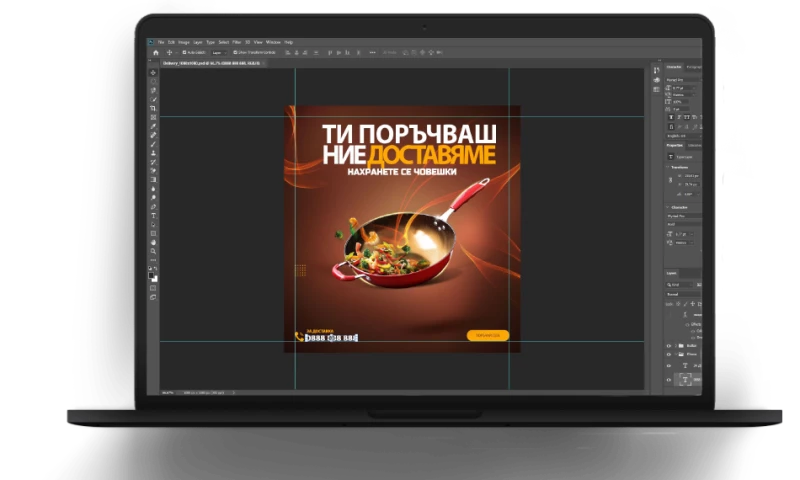Viewport: 800px width, 480px height.
Task: Select the Move tool in the toolbar
Action: coord(153,73)
